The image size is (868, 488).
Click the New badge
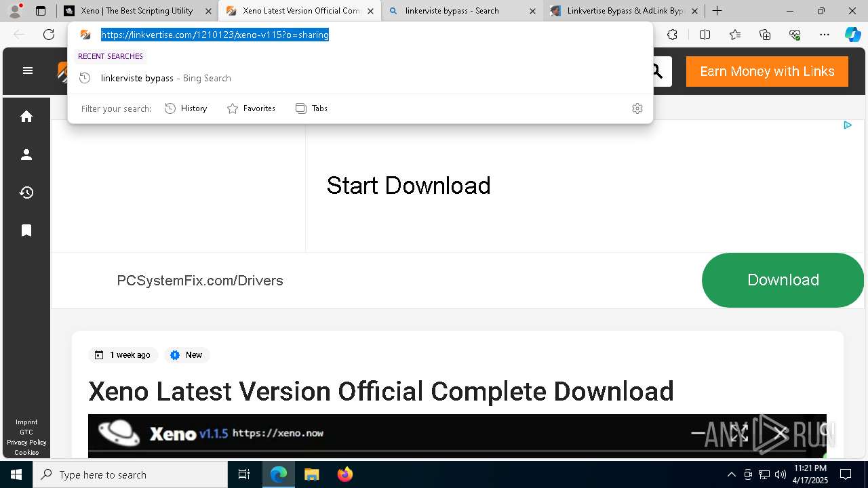tap(186, 355)
